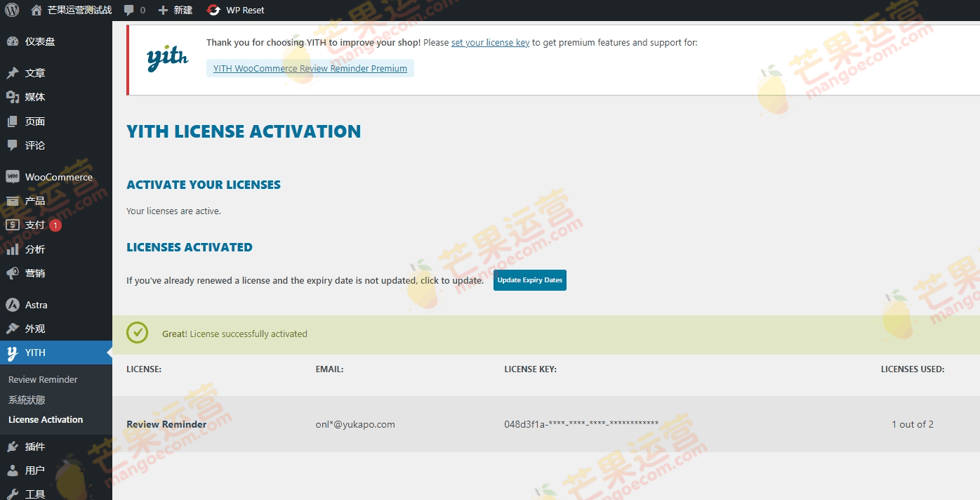This screenshot has height=500, width=980.
Task: Click the license key 048d3f1a value
Action: coord(581,424)
